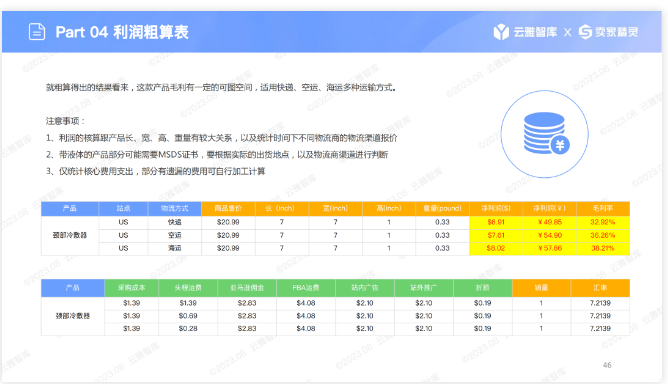Click the first-row $2.83 亚马逊佣金 cell

(247, 303)
